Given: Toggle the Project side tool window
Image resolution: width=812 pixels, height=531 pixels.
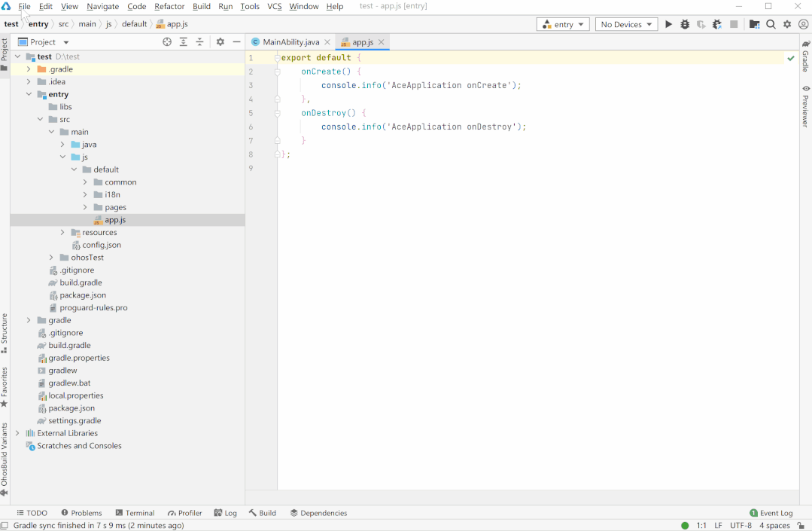Looking at the screenshot, I should (5, 54).
